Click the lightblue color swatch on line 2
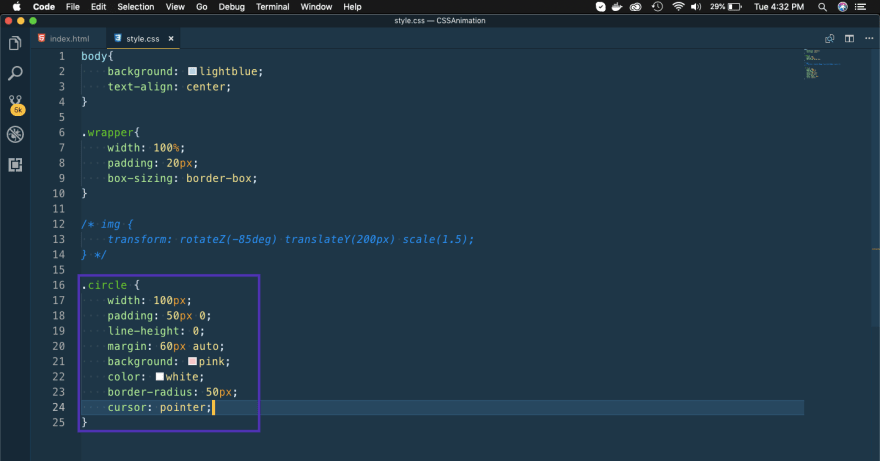The image size is (880, 461). tap(192, 71)
